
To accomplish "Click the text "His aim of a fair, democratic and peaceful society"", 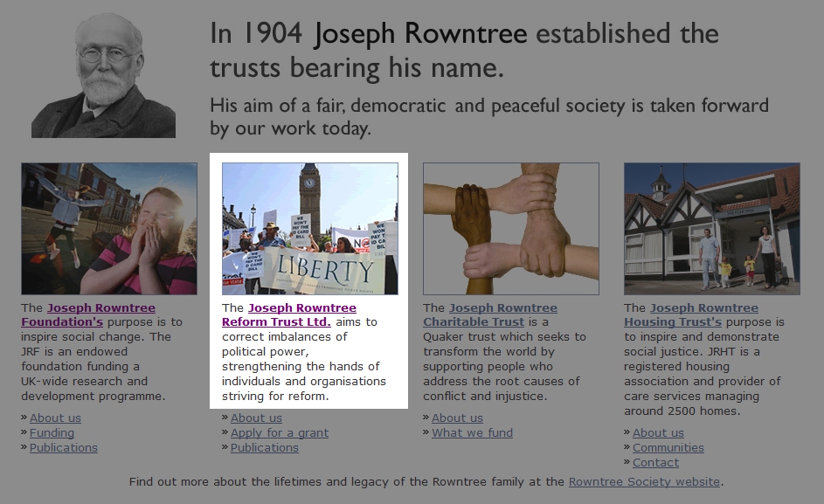I will [489, 116].
